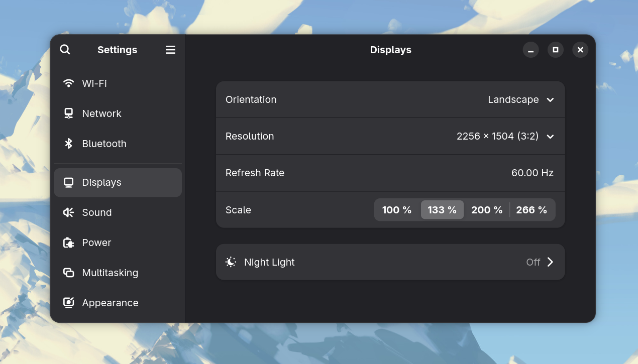Open Power settings panel

(x=118, y=242)
